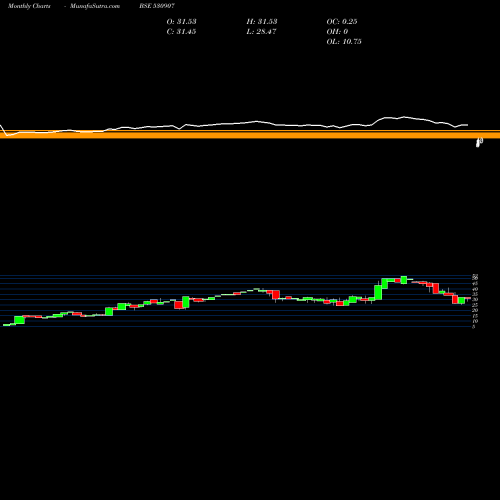This screenshot has width=500, height=500.
Task: Click the open value 'O: 31.53'
Action: click(181, 22)
